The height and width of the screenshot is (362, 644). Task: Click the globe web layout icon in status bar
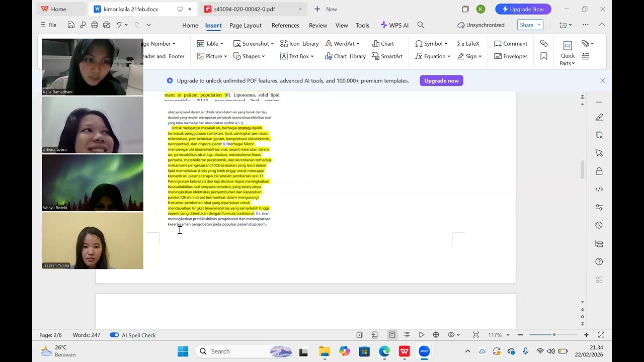tap(436, 335)
